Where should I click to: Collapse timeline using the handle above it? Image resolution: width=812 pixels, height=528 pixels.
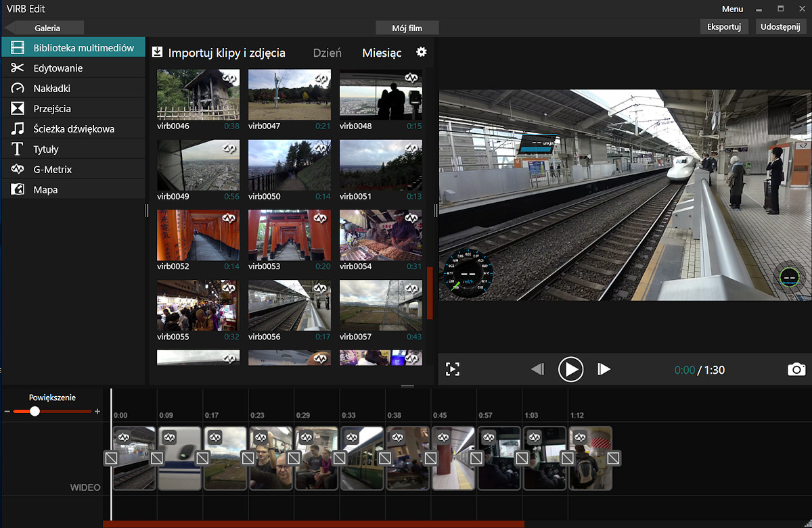tap(407, 387)
